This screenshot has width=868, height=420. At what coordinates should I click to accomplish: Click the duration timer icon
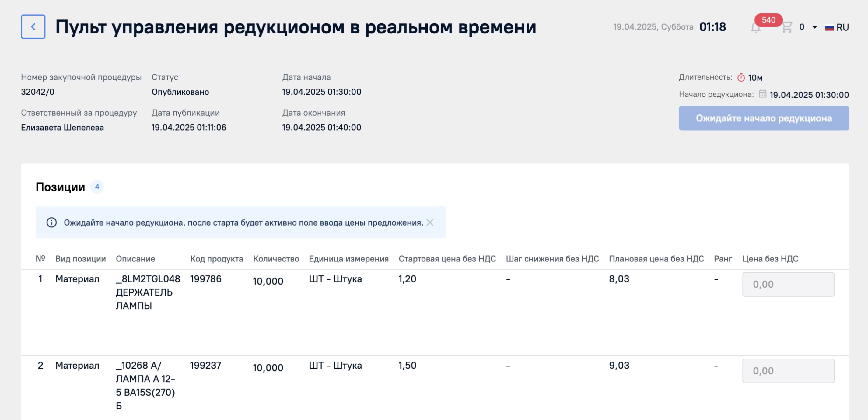741,78
